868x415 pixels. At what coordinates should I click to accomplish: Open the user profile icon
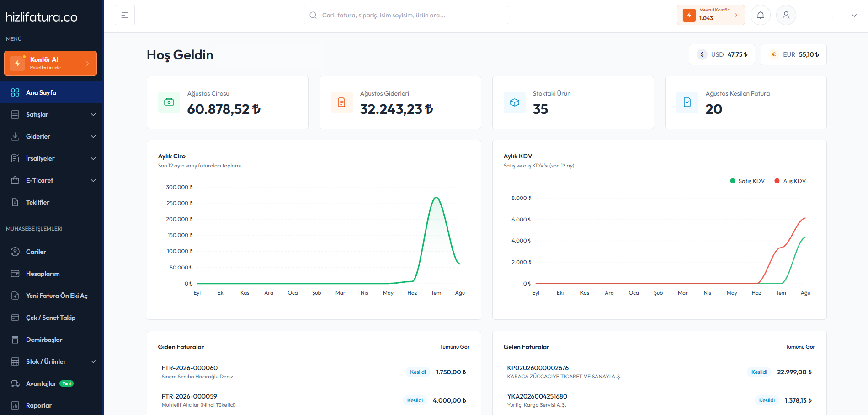(786, 15)
